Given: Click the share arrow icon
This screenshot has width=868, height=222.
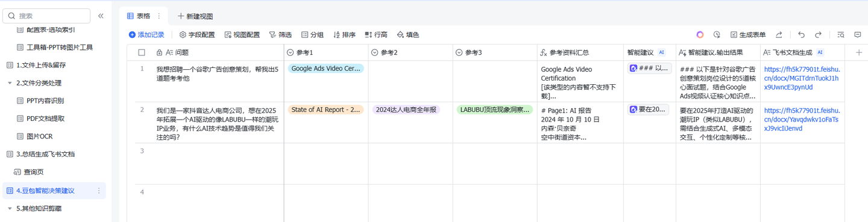Looking at the screenshot, I should [779, 35].
